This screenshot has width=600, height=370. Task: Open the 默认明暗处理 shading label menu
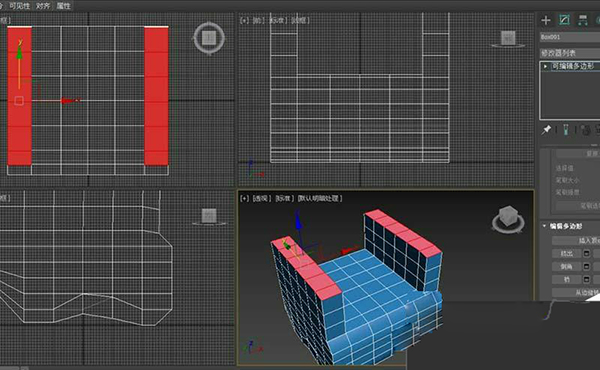coord(320,198)
